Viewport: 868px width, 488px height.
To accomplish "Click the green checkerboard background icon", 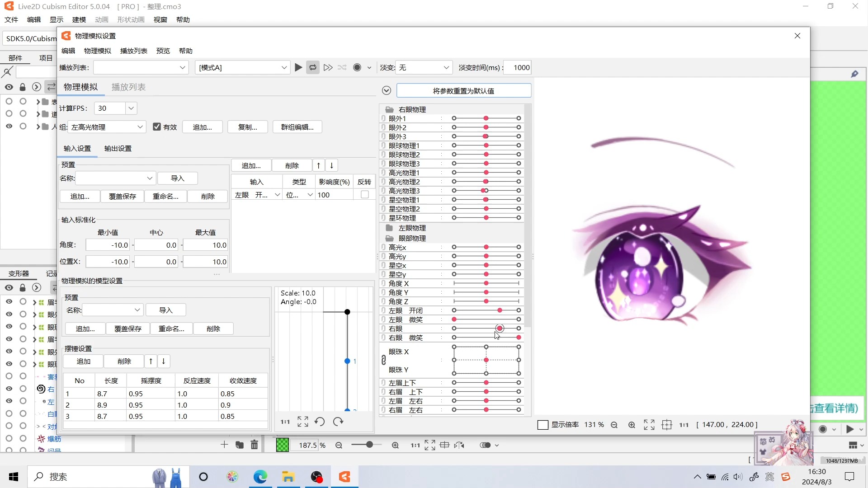I will (x=283, y=445).
